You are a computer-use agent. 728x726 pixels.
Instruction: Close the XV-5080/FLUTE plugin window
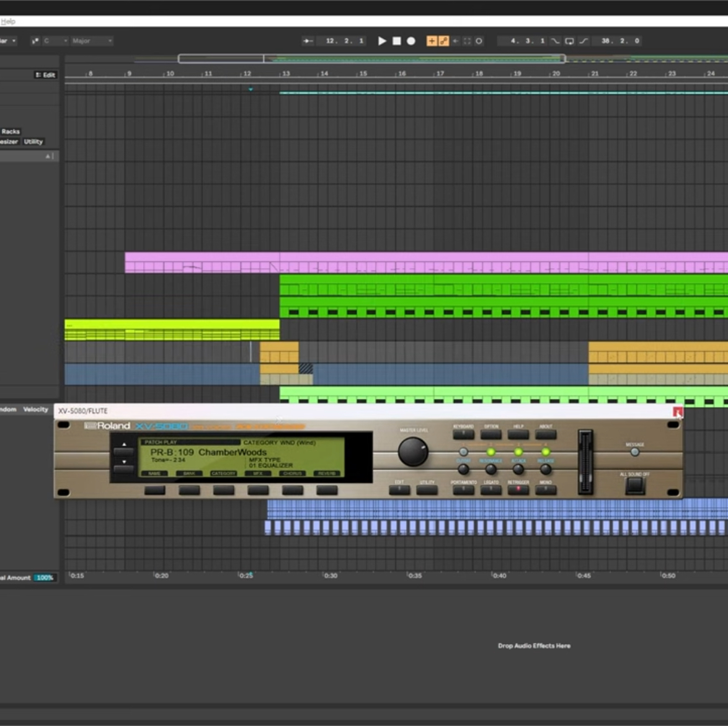[677, 411]
